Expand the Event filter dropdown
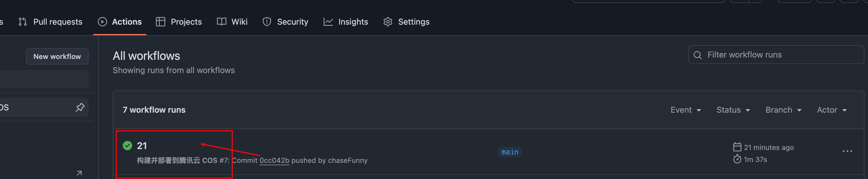The width and height of the screenshot is (868, 179). click(686, 110)
